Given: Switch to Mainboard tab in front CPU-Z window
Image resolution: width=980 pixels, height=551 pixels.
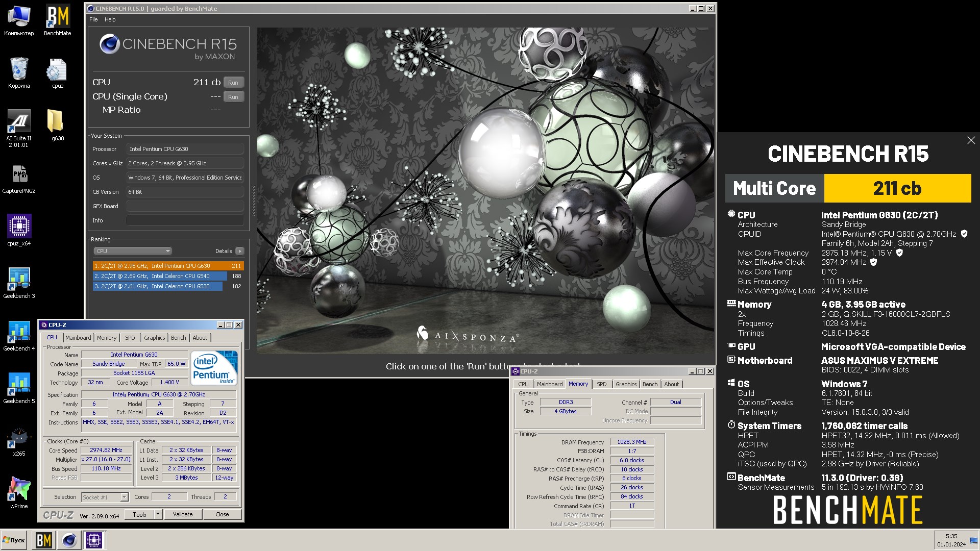Looking at the screenshot, I should point(78,338).
